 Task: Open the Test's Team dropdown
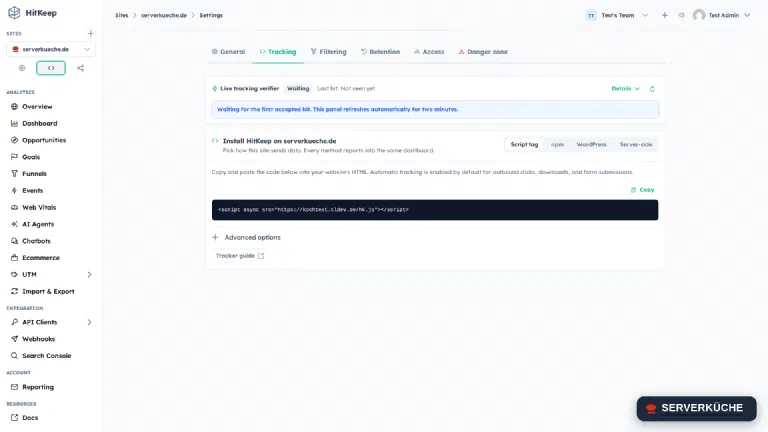coord(617,15)
